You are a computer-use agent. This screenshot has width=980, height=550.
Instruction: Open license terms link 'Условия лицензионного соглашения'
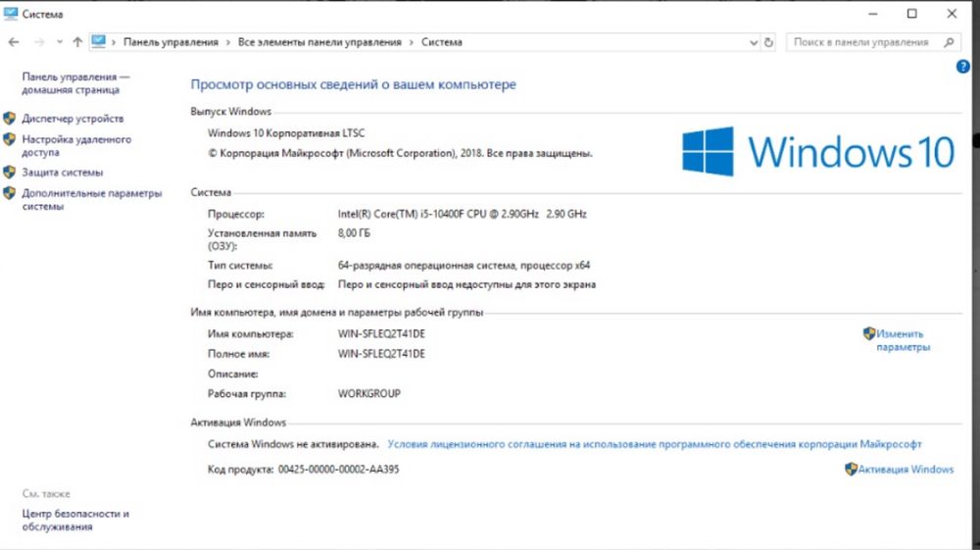tap(655, 444)
